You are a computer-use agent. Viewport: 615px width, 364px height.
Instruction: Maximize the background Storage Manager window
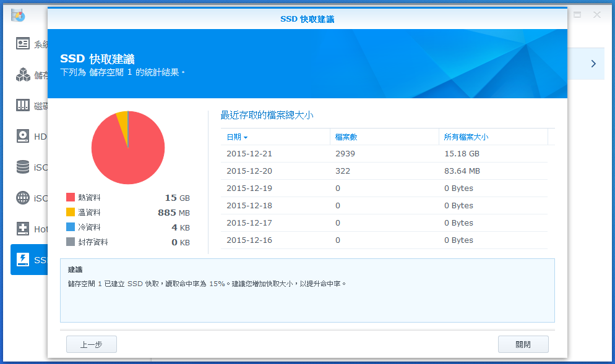pyautogui.click(x=577, y=15)
